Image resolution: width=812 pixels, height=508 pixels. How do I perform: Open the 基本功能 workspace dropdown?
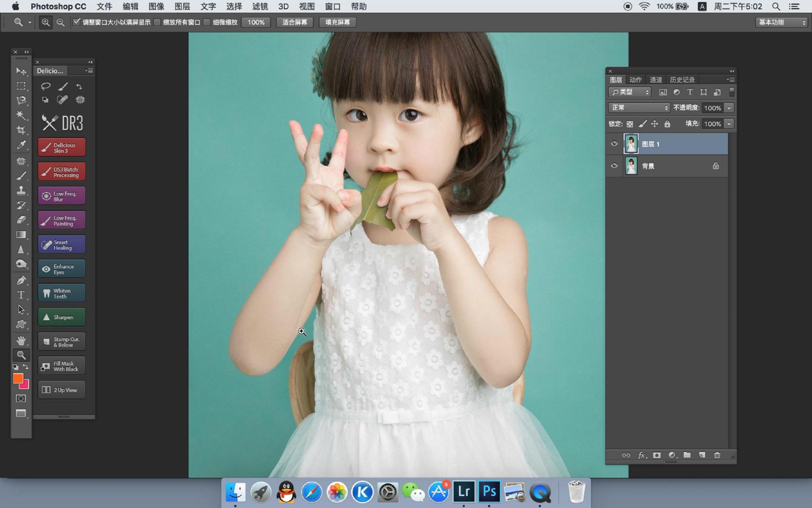[x=781, y=23]
